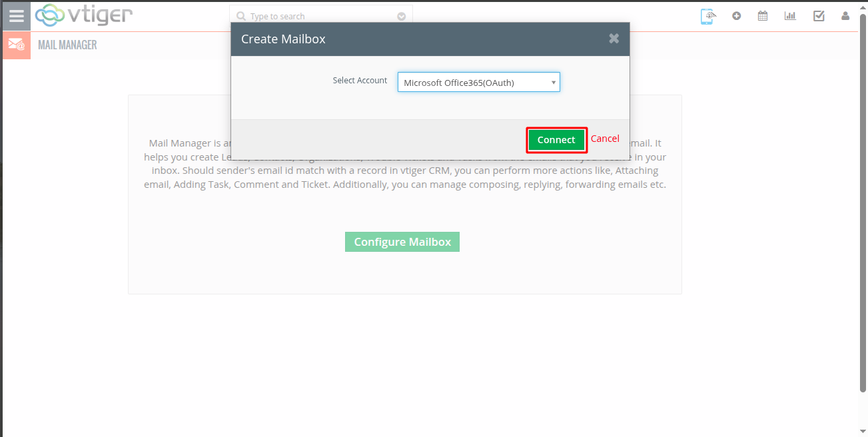Viewport: 868px width, 437px height.
Task: Click the Configure Mailbox button
Action: [x=402, y=242]
